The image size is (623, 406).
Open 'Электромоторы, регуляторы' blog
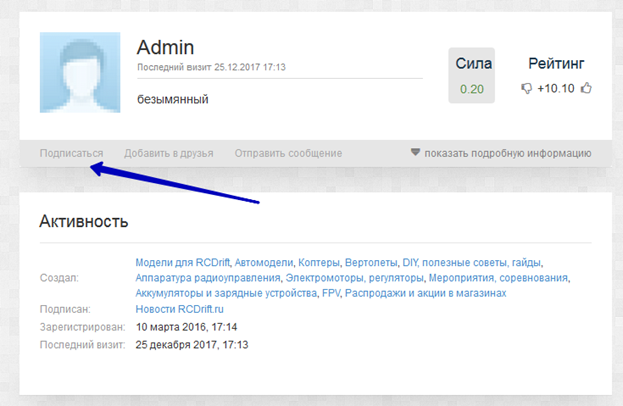pos(355,278)
